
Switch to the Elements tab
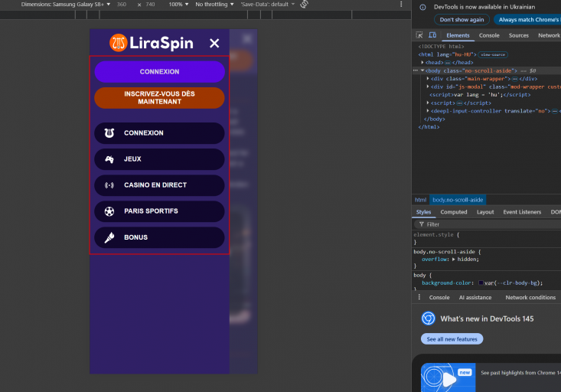[x=458, y=35]
